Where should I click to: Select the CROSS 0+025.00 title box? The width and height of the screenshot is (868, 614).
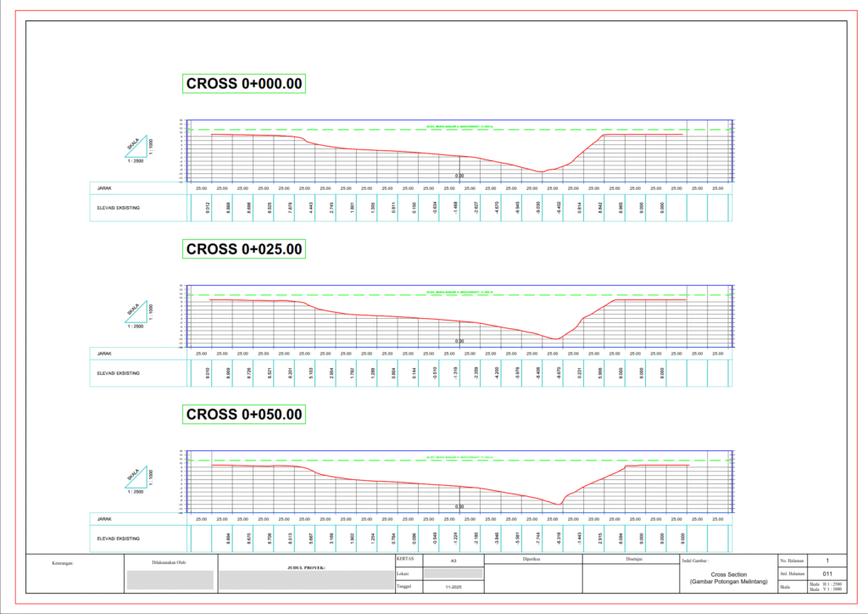point(244,249)
